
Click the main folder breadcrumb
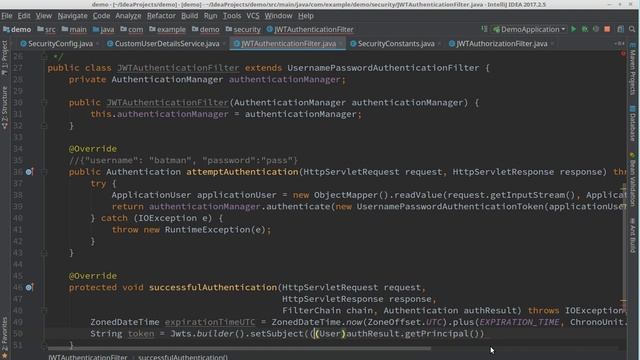[x=74, y=29]
